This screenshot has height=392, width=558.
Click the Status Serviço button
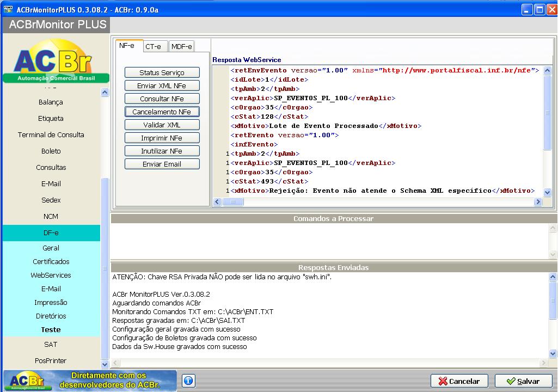(x=162, y=72)
